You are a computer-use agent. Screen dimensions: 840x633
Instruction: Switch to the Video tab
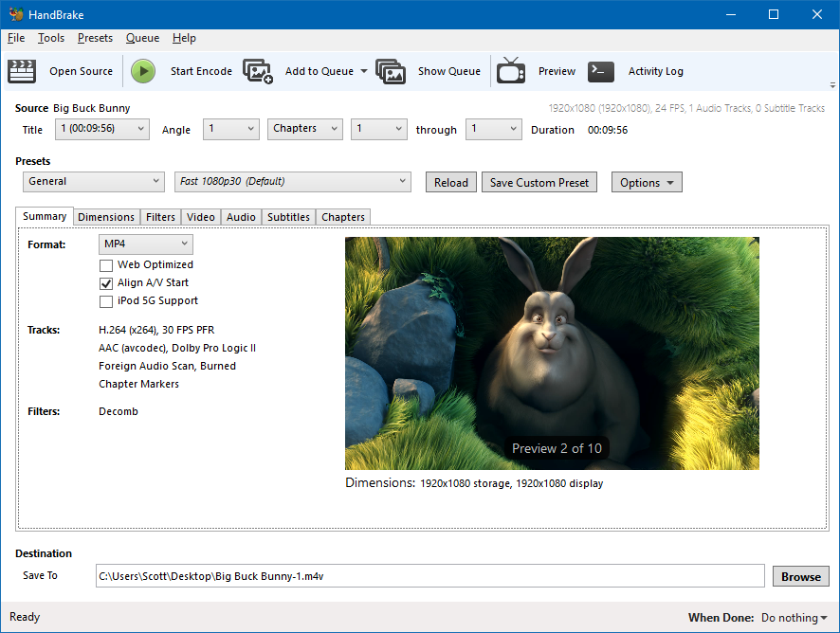pyautogui.click(x=200, y=217)
